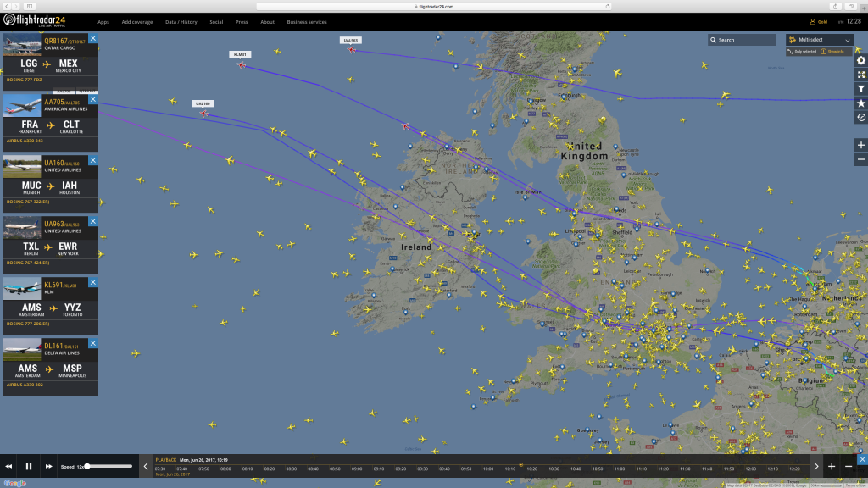Click the current-time marker on timeline
868x488 pixels.
pos(520,465)
